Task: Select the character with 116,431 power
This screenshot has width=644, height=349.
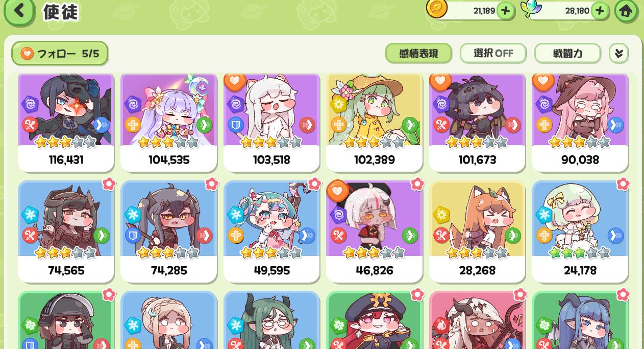Action: click(x=66, y=123)
